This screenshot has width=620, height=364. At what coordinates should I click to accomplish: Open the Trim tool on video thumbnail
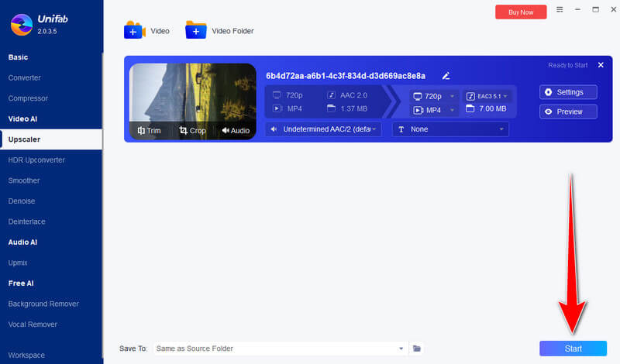coord(150,130)
